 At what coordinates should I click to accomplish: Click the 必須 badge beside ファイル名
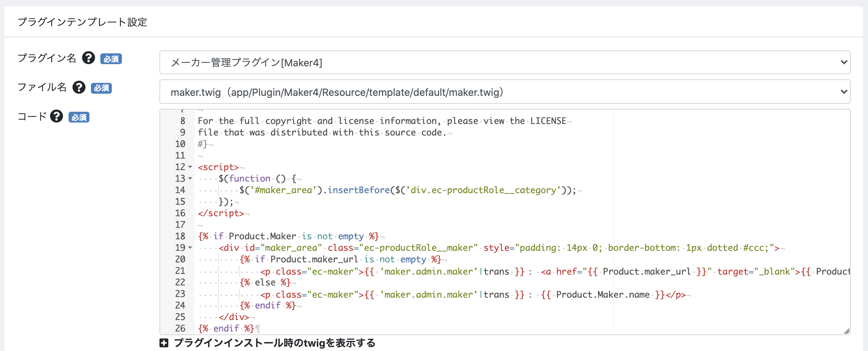pos(101,88)
